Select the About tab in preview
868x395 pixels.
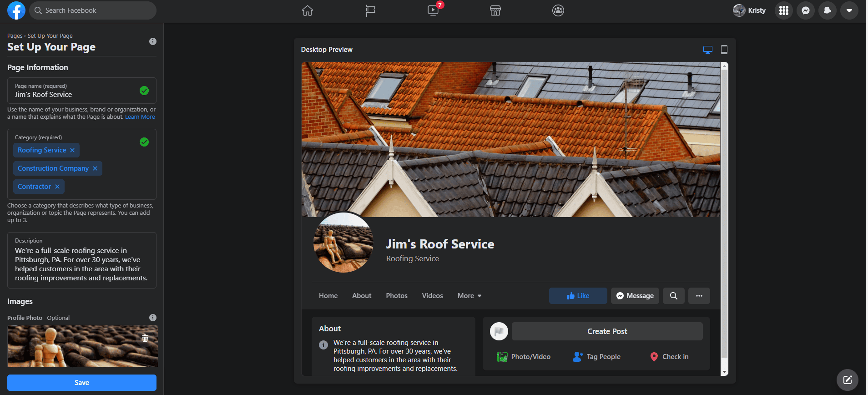(362, 296)
